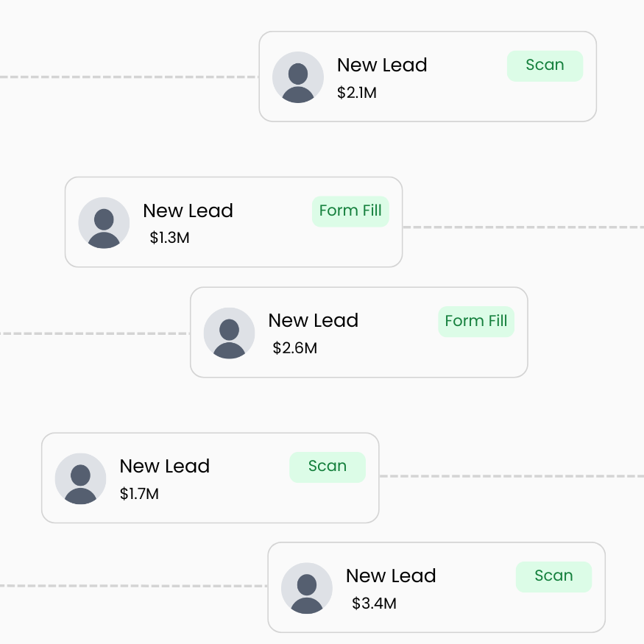Click the $1.3M amount text
644x644 pixels.
(169, 238)
